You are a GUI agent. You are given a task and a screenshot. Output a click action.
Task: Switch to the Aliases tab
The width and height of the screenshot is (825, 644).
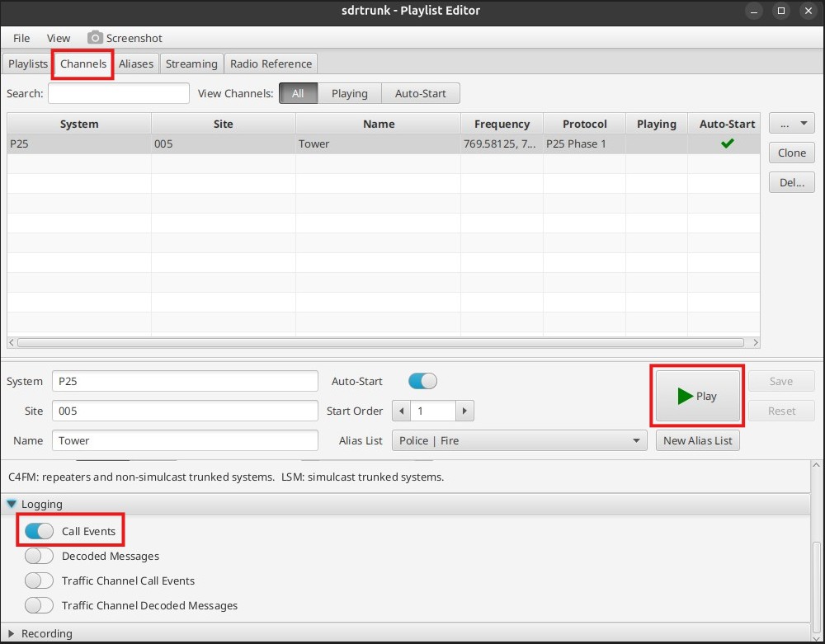coord(136,63)
